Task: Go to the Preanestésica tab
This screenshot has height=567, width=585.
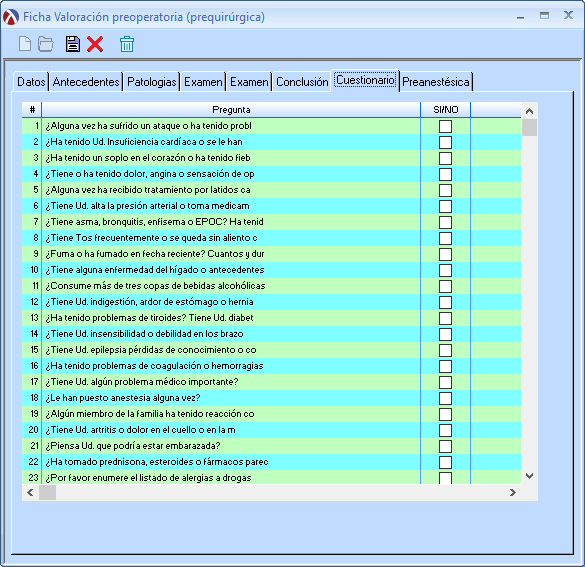Action: pos(436,82)
